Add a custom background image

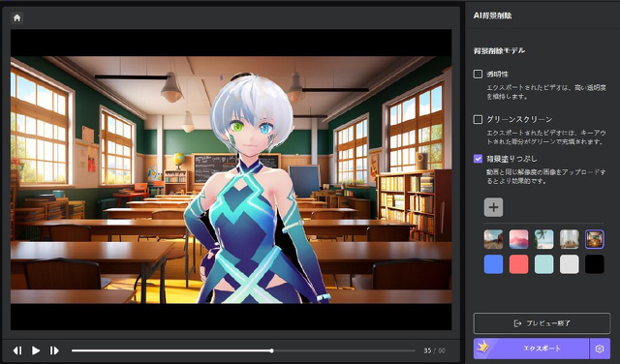(493, 207)
